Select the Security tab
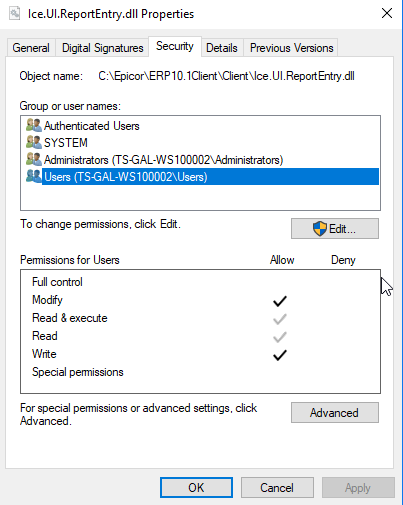Image resolution: width=403 pixels, height=505 pixels. click(175, 46)
